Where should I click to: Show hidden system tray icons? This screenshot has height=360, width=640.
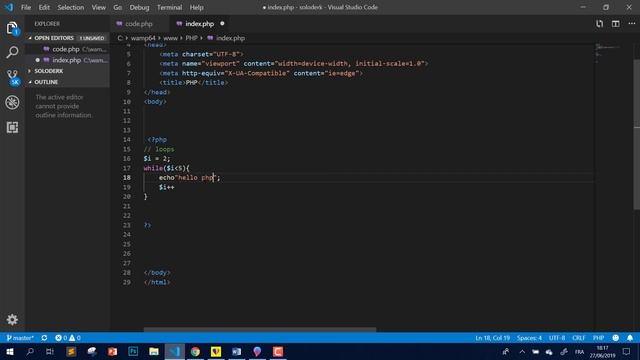522,351
